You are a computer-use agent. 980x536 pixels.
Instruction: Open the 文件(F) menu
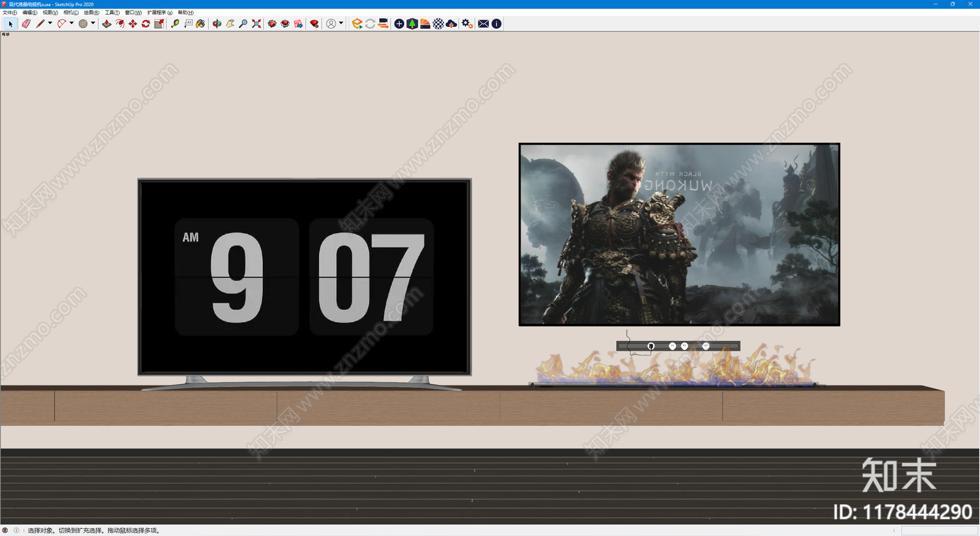pyautogui.click(x=10, y=12)
